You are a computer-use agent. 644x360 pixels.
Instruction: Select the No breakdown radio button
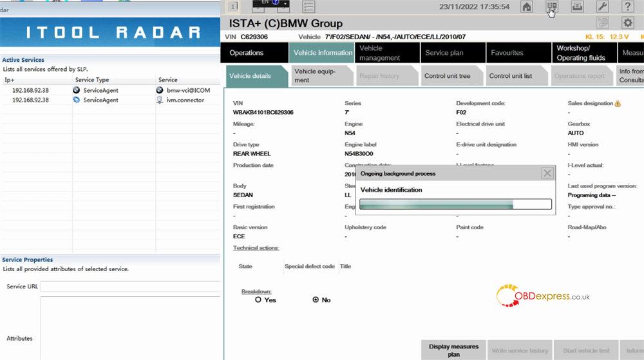[316, 299]
